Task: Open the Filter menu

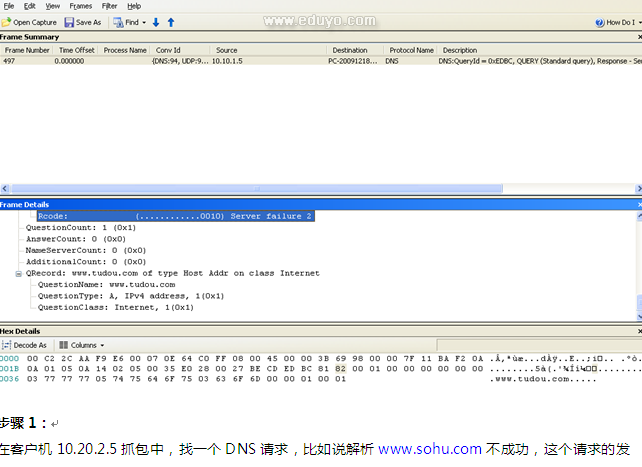Action: tap(109, 6)
